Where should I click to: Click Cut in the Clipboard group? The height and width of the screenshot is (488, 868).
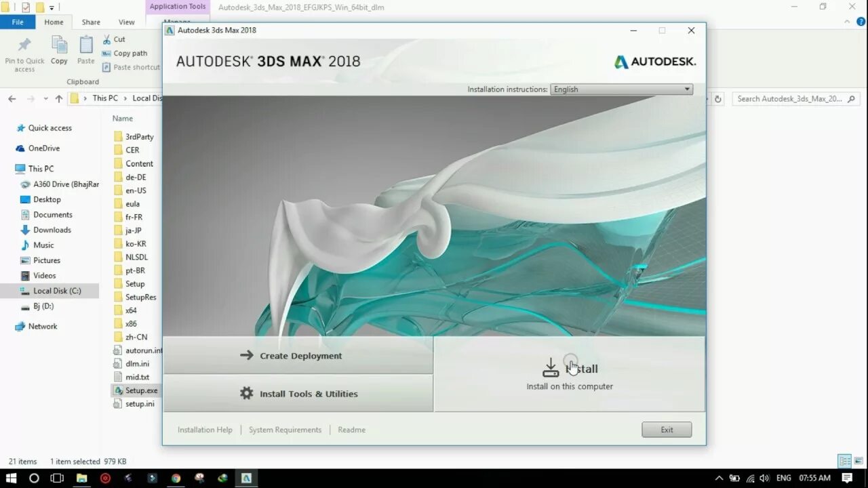(113, 39)
